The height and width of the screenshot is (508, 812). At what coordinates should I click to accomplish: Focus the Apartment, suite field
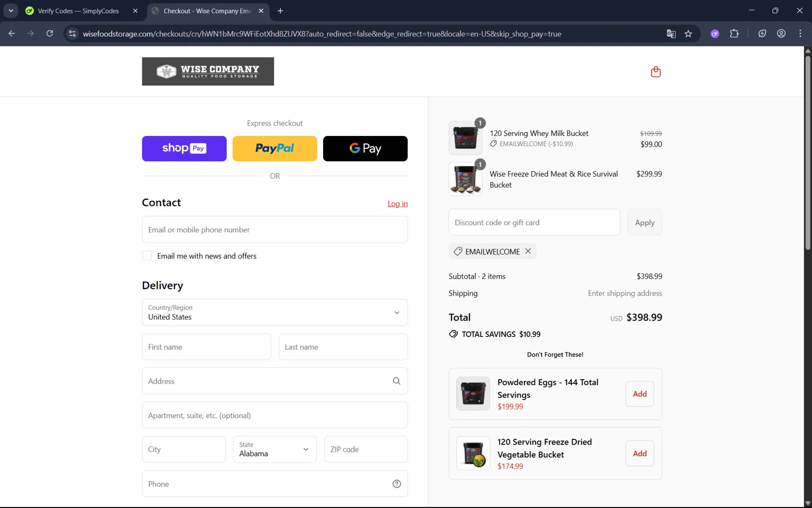274,415
